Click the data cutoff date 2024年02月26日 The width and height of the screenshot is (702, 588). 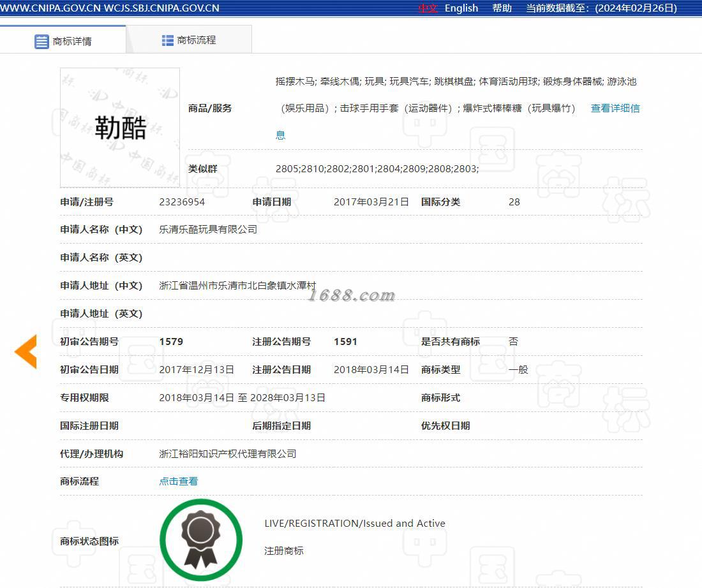[x=636, y=8]
